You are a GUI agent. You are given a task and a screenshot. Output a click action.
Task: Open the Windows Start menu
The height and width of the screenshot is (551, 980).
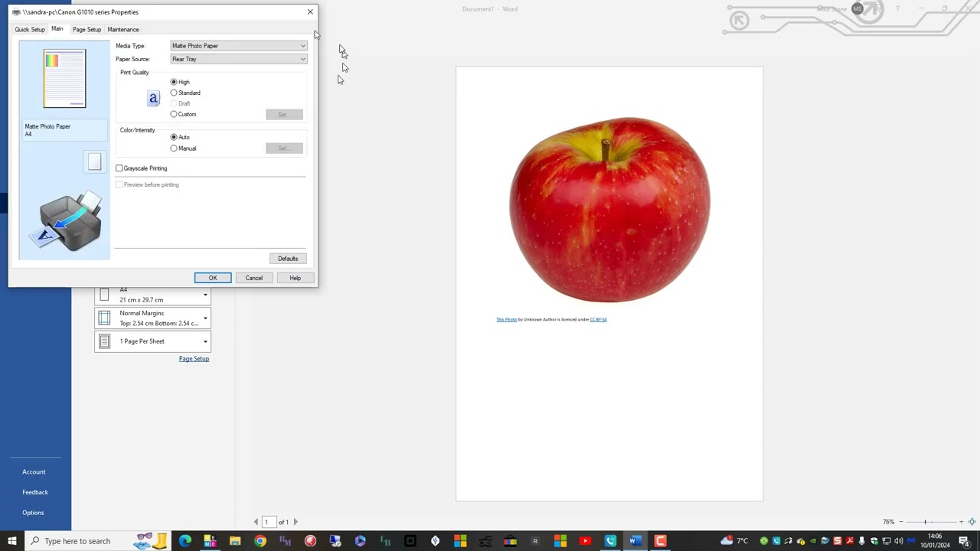12,541
